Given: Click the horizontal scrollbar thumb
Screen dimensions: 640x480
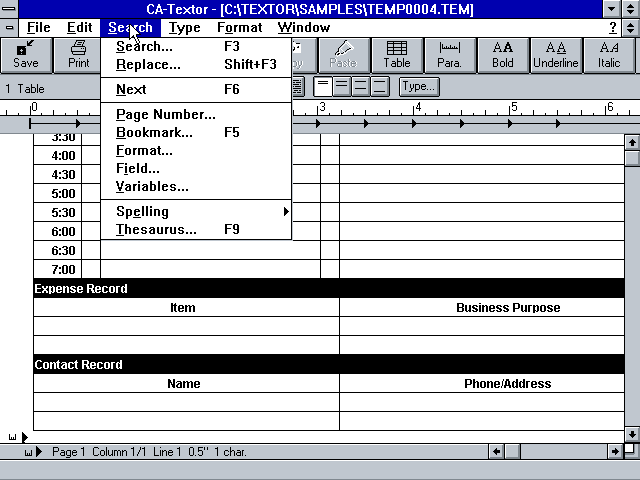Looking at the screenshot, I should click(x=513, y=451).
